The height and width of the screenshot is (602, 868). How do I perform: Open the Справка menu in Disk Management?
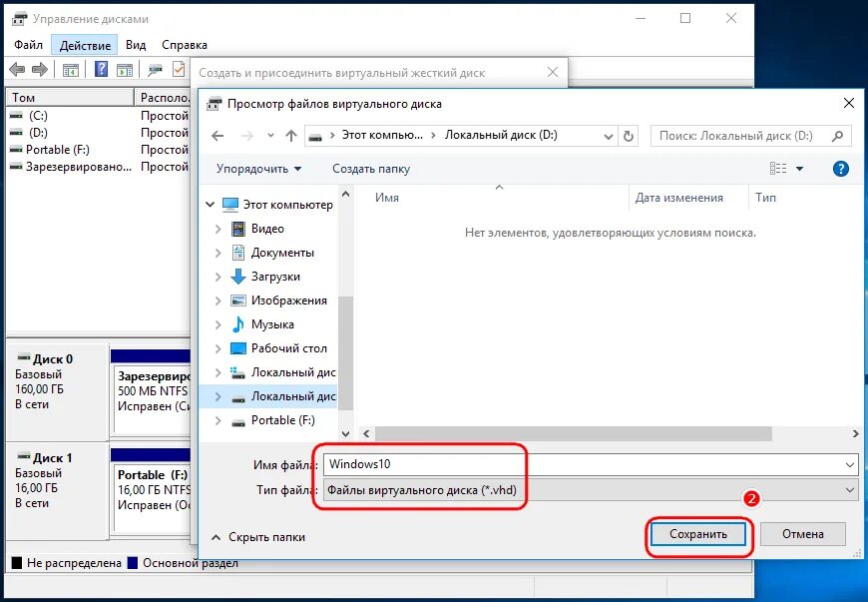point(185,45)
